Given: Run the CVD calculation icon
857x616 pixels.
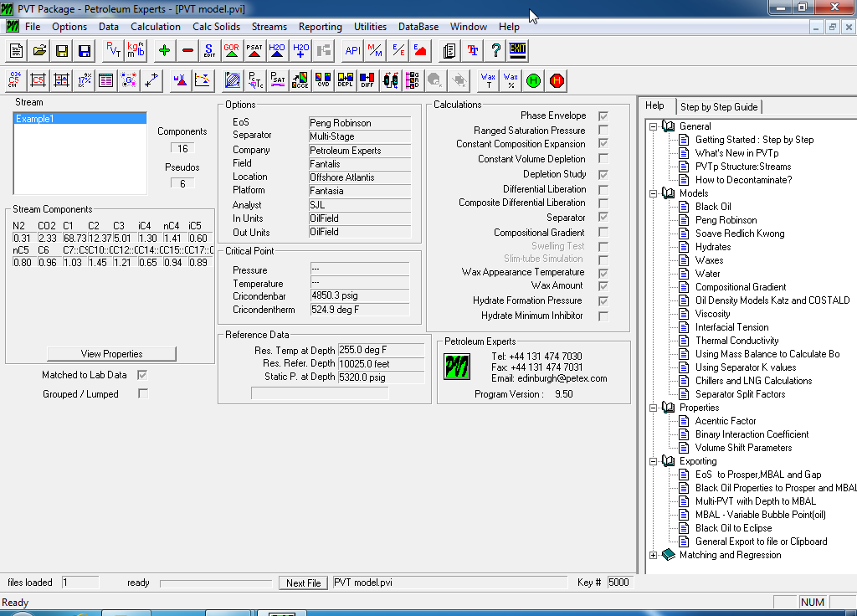Looking at the screenshot, I should 323,80.
